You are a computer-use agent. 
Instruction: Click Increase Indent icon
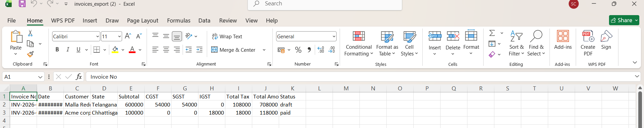click(199, 50)
